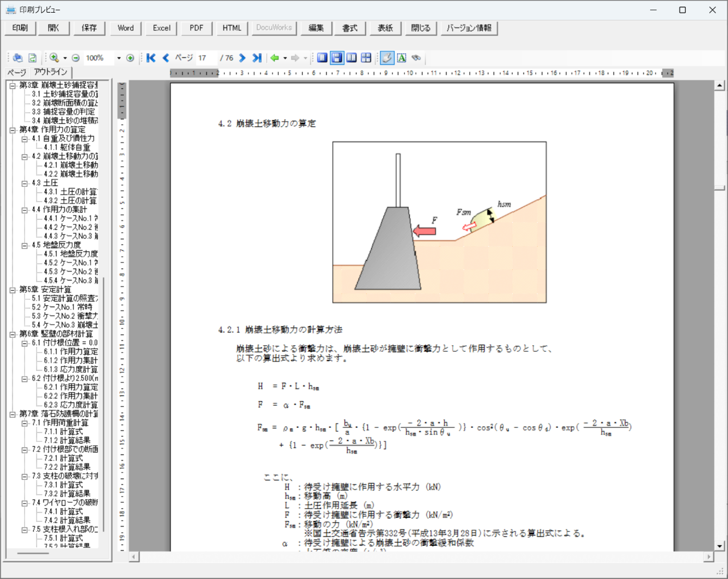Collapse the 第4章 作用力の算定 node
The height and width of the screenshot is (579, 728).
click(x=13, y=129)
